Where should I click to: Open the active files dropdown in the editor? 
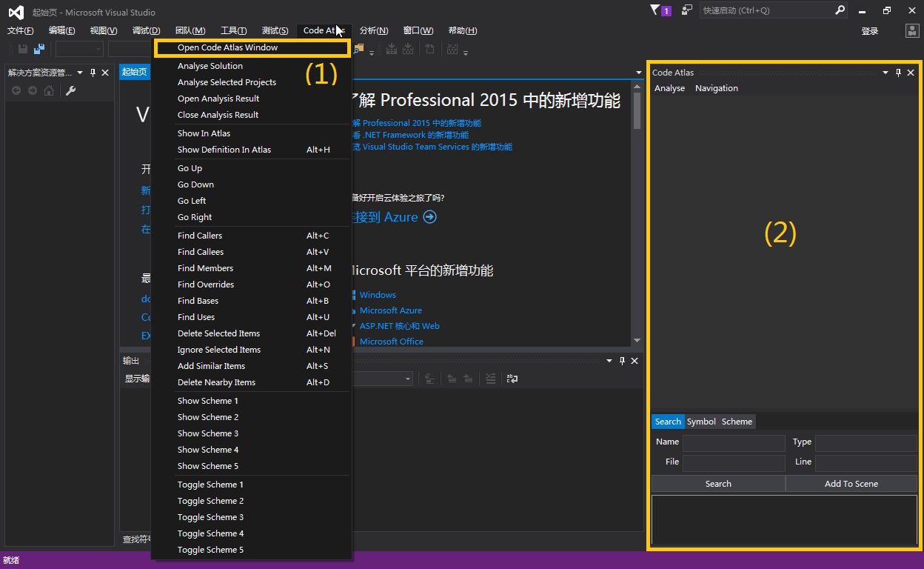(x=638, y=71)
